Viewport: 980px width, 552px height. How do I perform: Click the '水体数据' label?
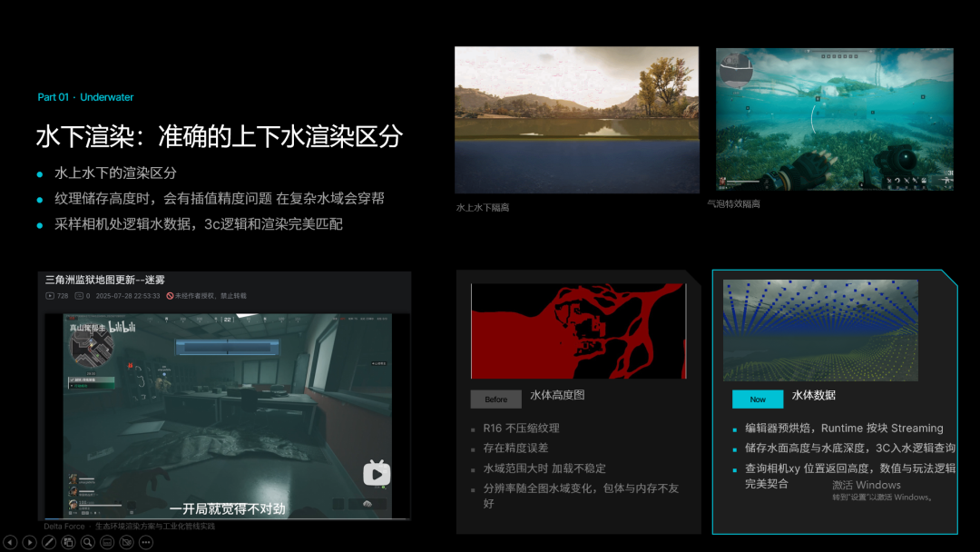(x=813, y=395)
